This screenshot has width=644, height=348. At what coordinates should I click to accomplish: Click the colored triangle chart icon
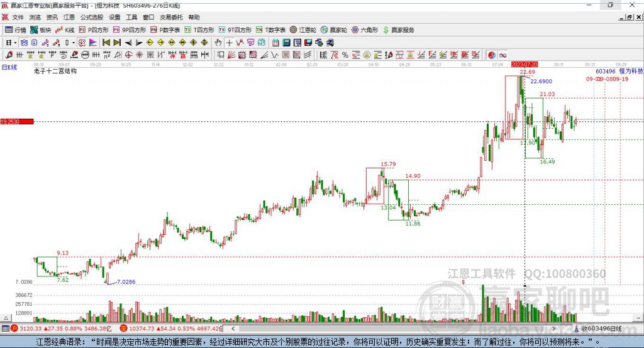click(93, 43)
